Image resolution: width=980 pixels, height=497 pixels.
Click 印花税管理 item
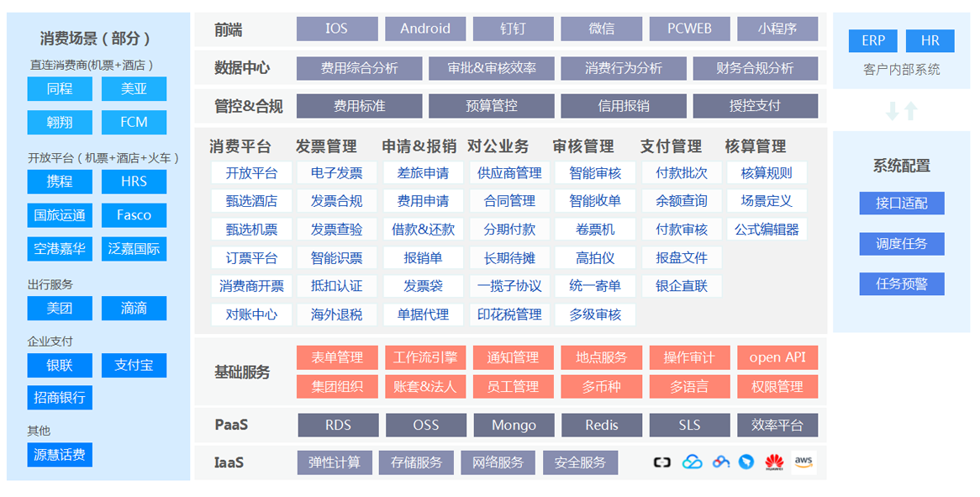click(x=509, y=315)
